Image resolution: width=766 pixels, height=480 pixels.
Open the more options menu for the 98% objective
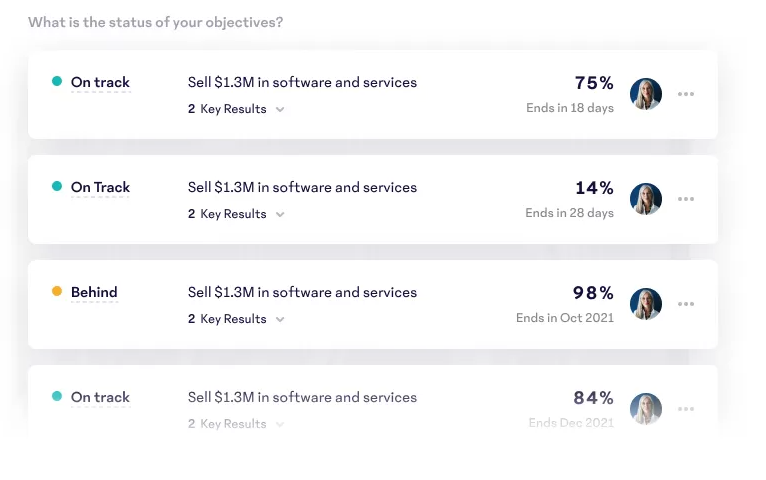pyautogui.click(x=686, y=304)
